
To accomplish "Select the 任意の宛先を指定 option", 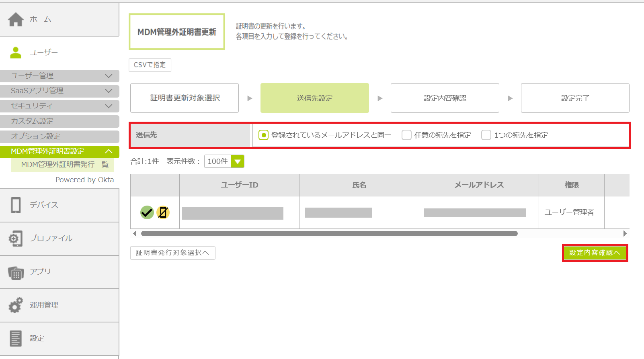I will click(406, 135).
